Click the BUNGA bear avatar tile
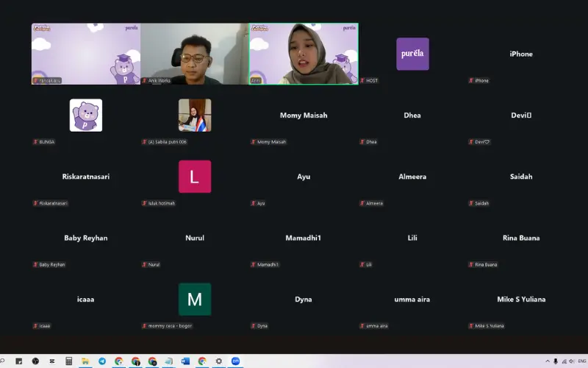588x368 pixels. (86, 115)
